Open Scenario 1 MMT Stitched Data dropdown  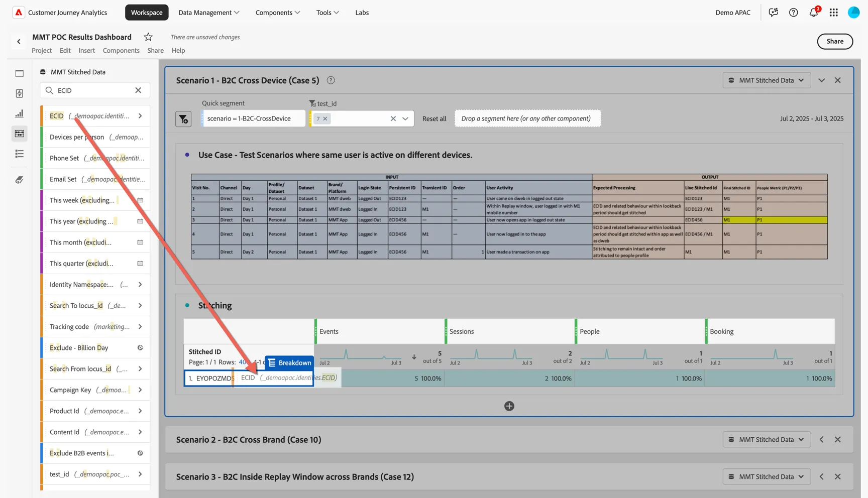click(x=767, y=80)
